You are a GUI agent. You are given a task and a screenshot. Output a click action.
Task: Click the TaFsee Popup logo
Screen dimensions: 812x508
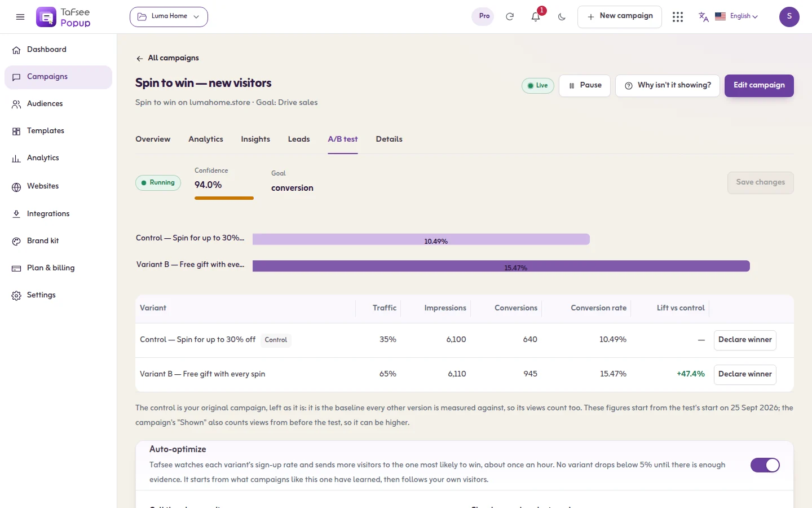63,17
